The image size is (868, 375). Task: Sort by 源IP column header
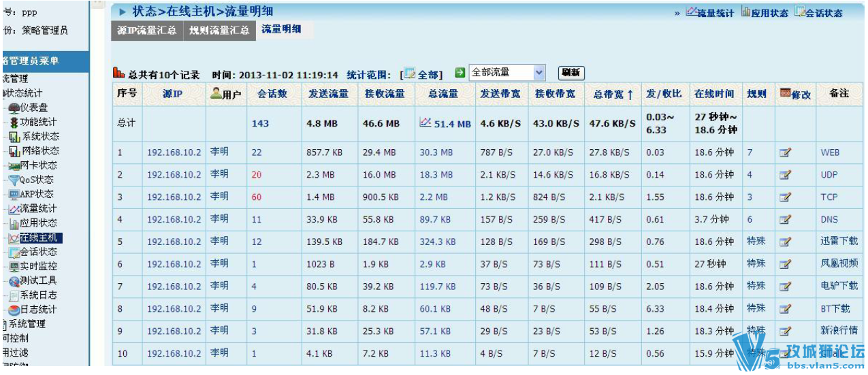pyautogui.click(x=172, y=94)
